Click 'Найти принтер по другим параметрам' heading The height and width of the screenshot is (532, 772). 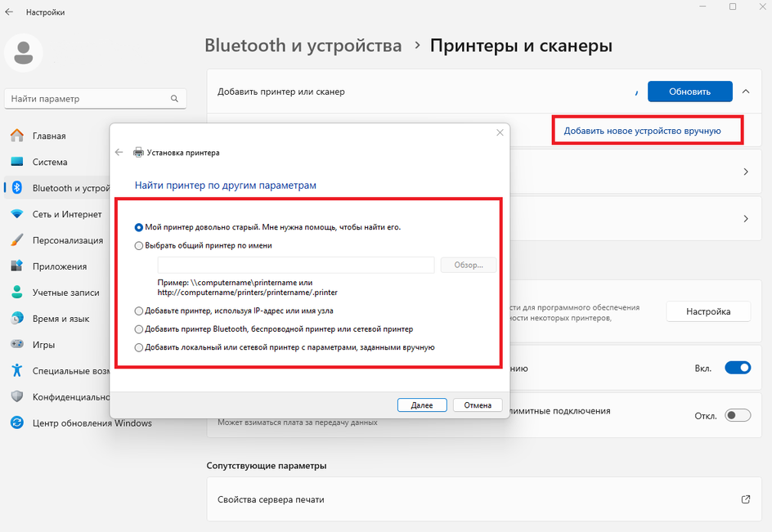[226, 185]
